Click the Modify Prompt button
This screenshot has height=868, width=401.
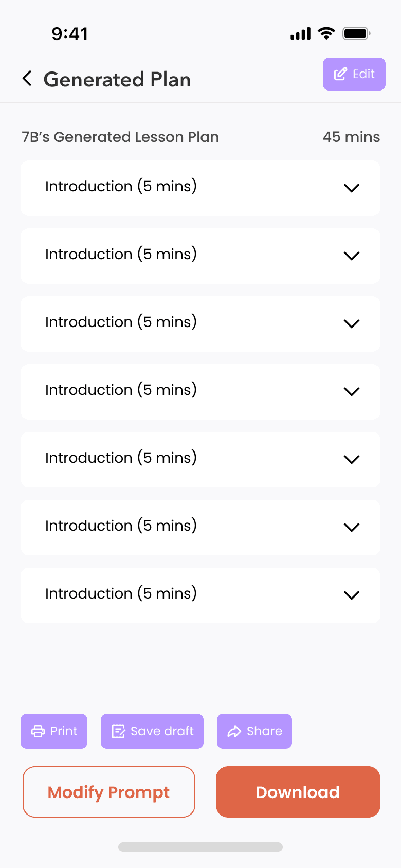109,792
